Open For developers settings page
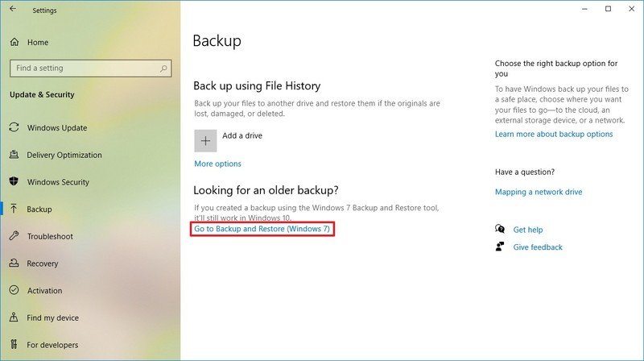 52,345
